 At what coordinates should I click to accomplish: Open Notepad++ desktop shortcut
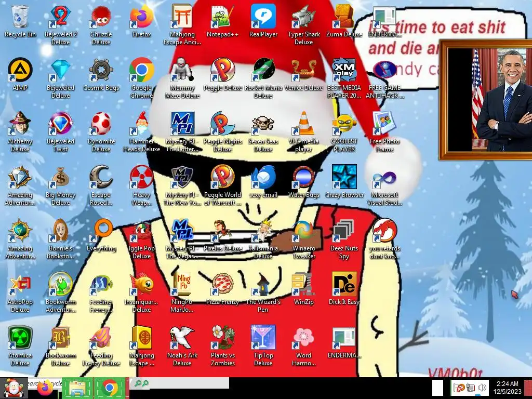tap(222, 21)
